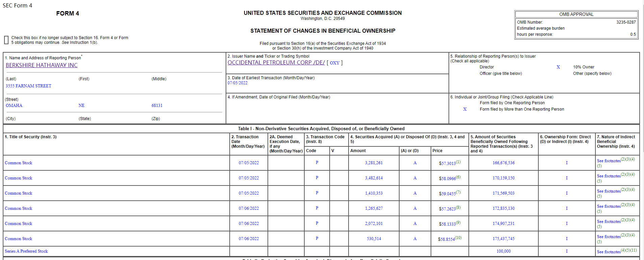Click 'Common Stock' in the 3,281,261 row
644x260 pixels.
coord(19,163)
